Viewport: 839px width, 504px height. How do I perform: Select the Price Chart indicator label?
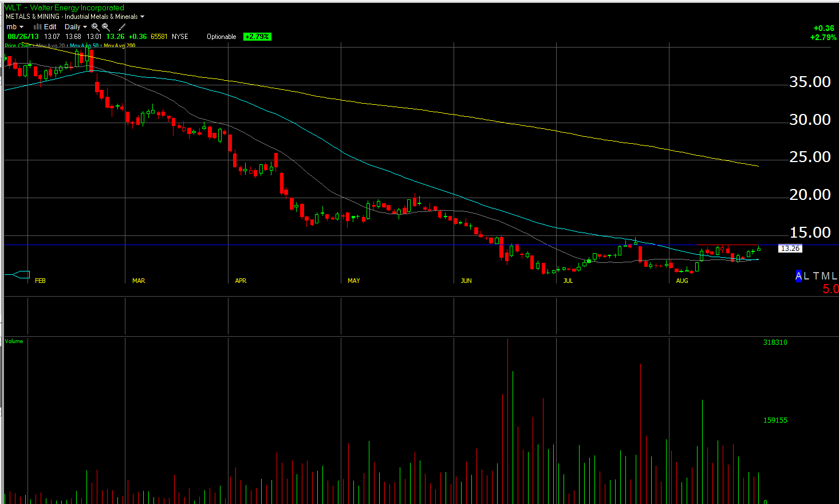[17, 46]
